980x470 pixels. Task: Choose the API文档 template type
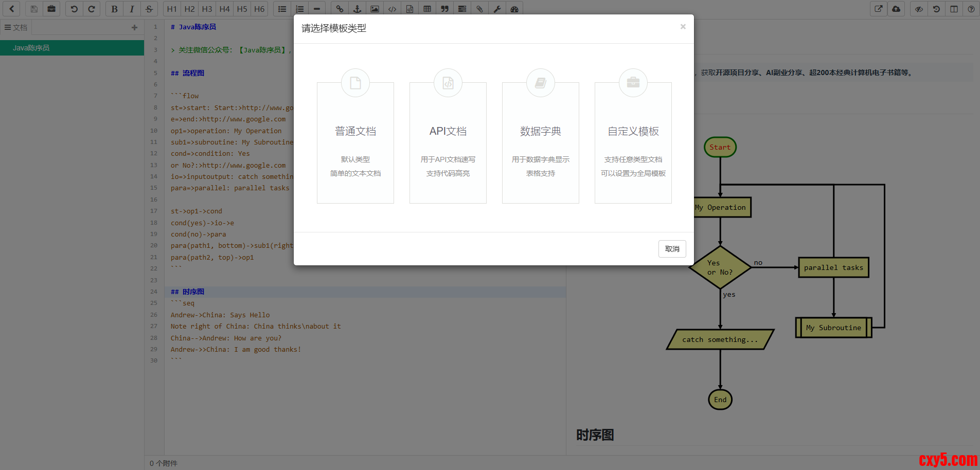[448, 142]
